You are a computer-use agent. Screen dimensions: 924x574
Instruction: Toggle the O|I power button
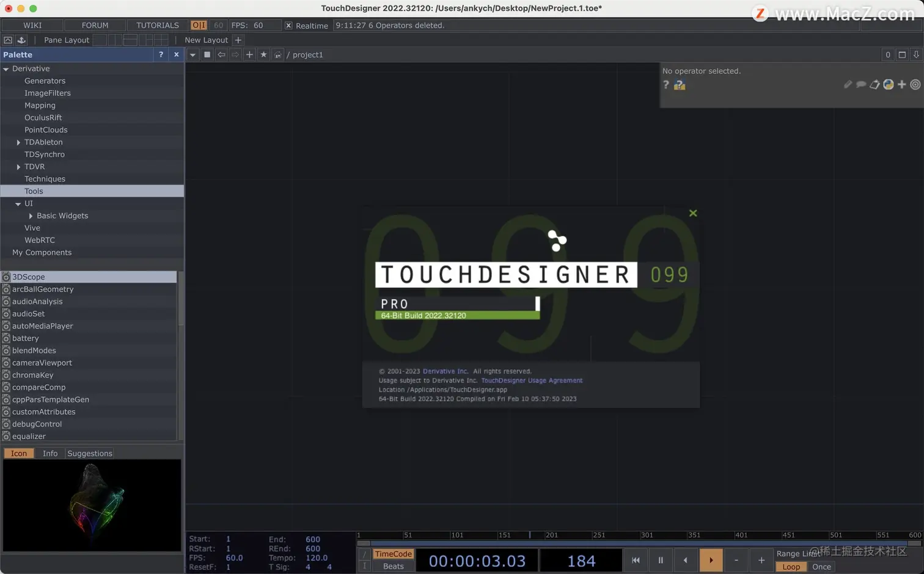coord(199,25)
